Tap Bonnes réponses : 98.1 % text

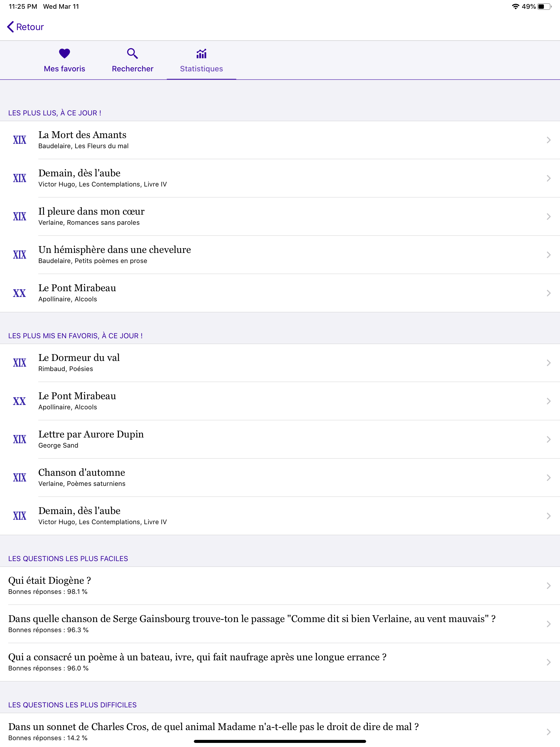point(48,592)
